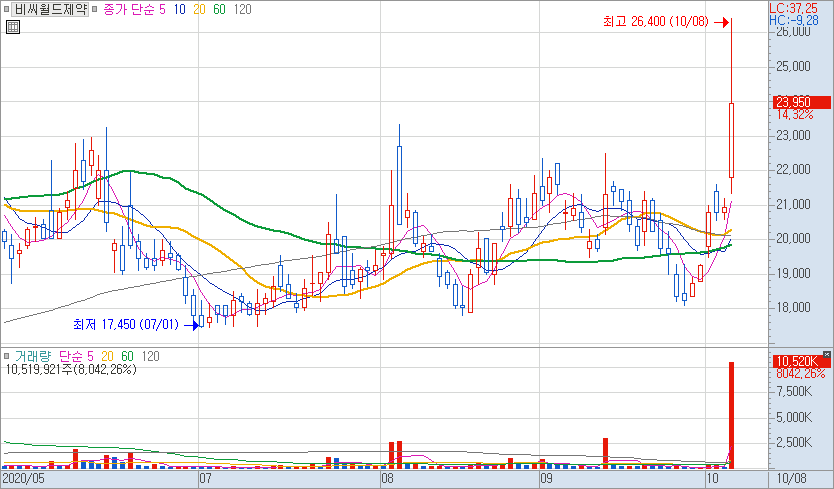The width and height of the screenshot is (834, 489).
Task: Click the current price tag 23,950
Action: click(x=802, y=102)
